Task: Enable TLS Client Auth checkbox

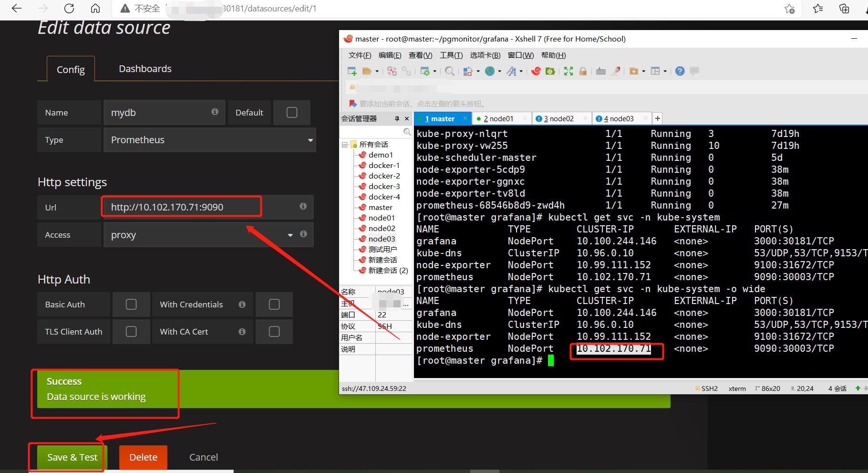Action: pyautogui.click(x=131, y=332)
